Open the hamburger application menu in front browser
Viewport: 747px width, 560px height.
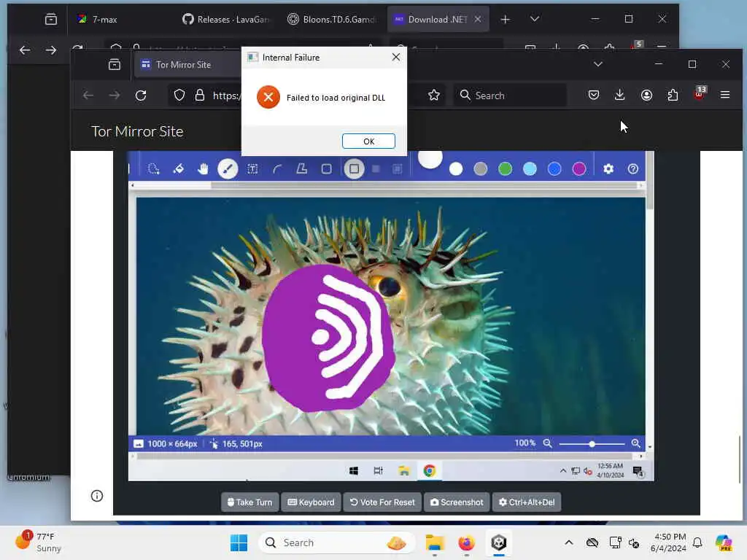(725, 96)
